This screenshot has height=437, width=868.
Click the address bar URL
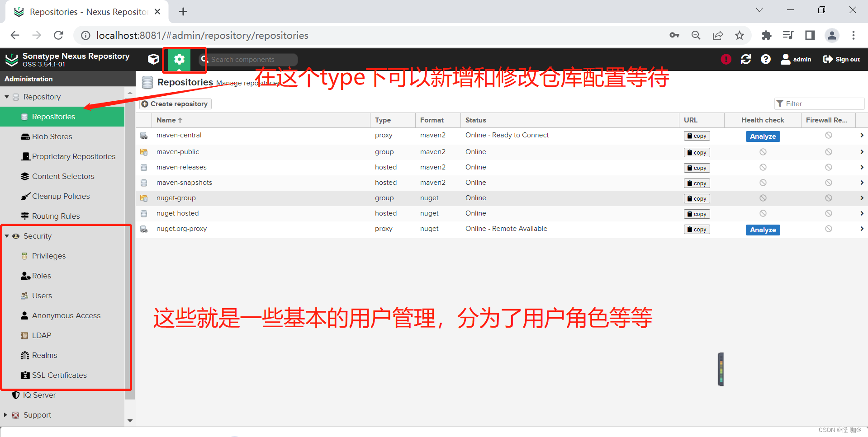coord(202,35)
